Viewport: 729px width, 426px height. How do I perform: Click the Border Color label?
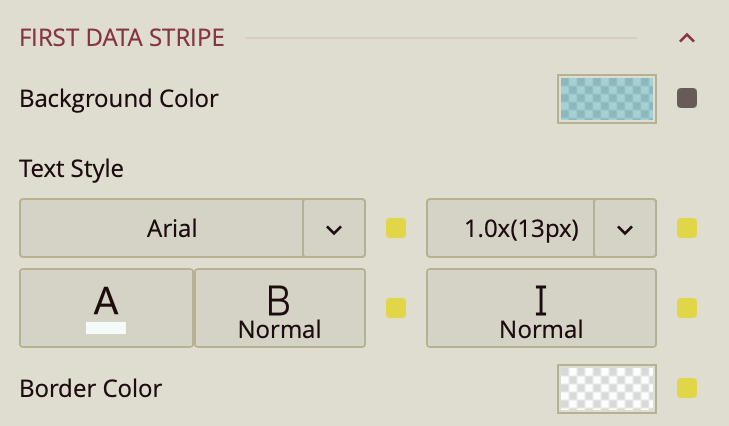point(91,388)
